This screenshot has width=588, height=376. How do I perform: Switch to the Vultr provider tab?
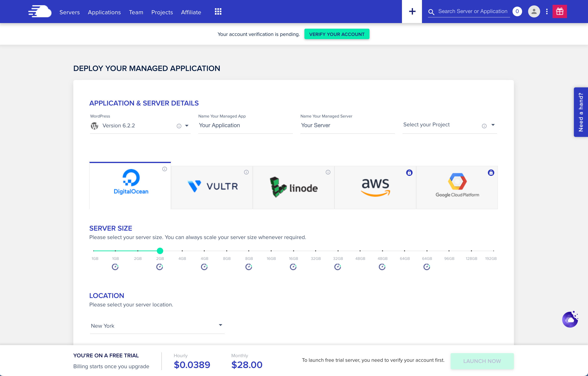coord(212,186)
